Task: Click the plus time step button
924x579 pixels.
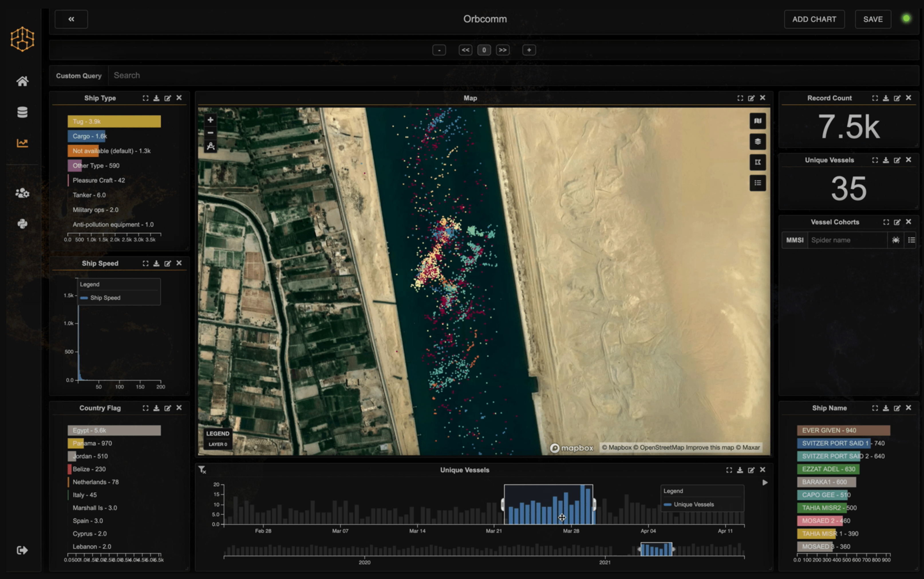Action: pos(529,50)
